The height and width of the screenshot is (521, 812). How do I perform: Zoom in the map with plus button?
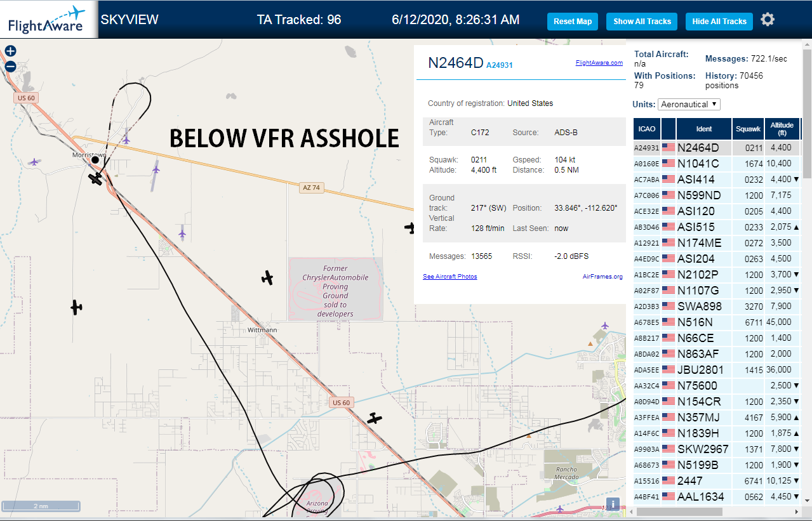coord(10,51)
